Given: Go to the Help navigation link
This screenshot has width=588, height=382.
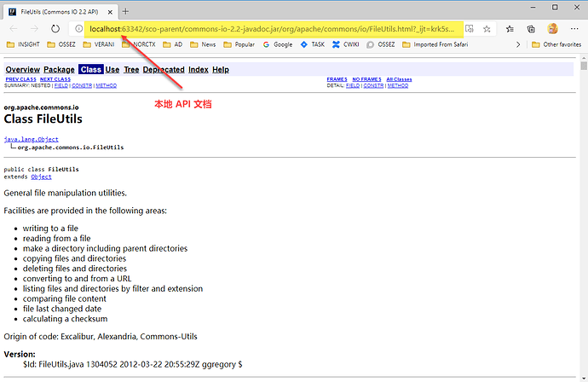Looking at the screenshot, I should click(221, 69).
